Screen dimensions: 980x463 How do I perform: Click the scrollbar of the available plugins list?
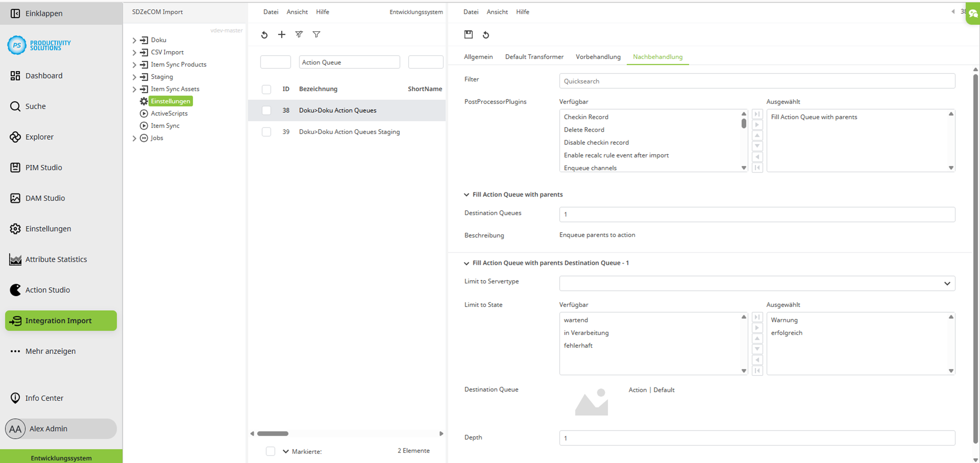tap(744, 124)
